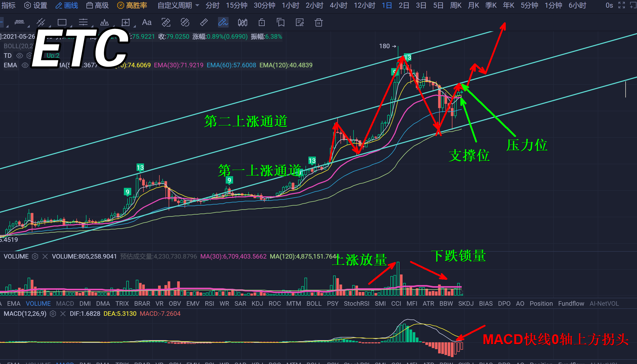The image size is (637, 364).
Task: Select the circular ruler measurement tool
Action: point(185,22)
